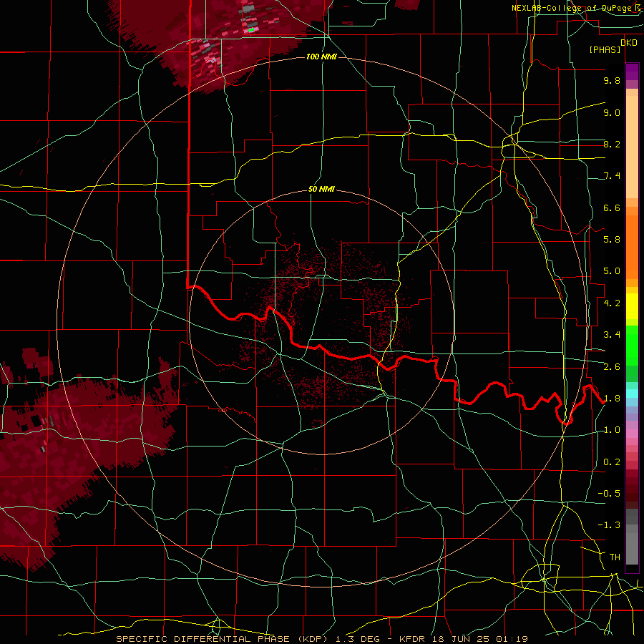Click the 8.2 value on the color scale

coord(612,144)
